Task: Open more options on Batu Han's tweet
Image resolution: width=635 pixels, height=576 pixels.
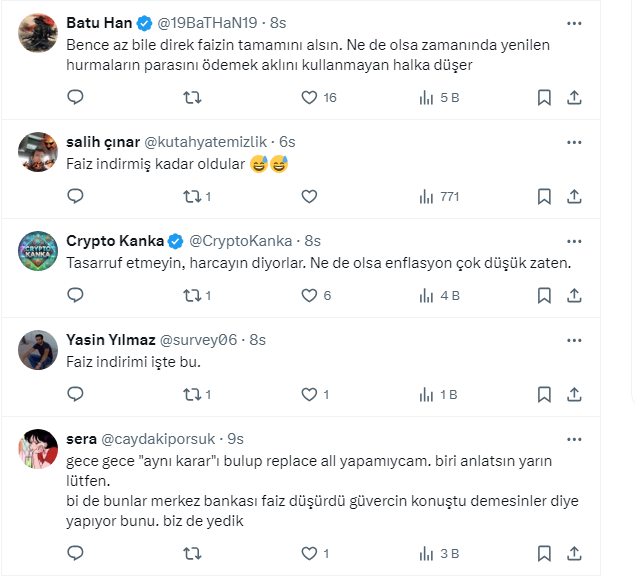Action: coord(574,22)
